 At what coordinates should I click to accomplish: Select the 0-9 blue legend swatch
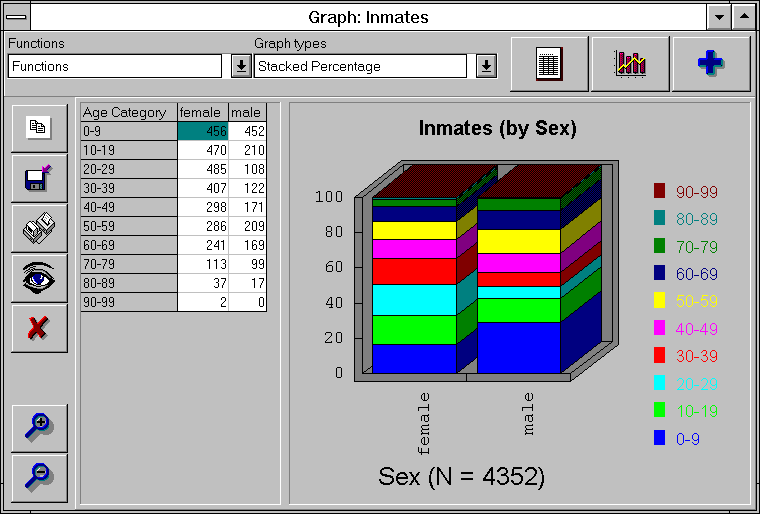click(x=660, y=437)
